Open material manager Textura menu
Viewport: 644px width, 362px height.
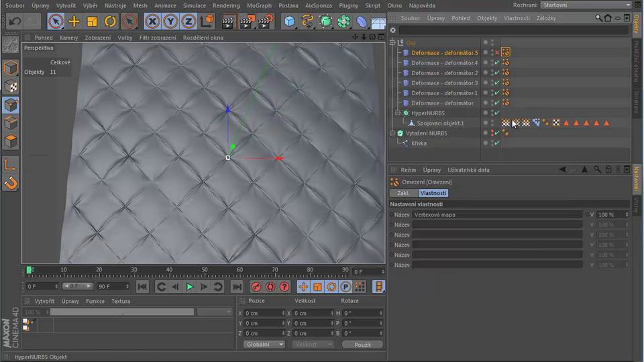pyautogui.click(x=121, y=301)
